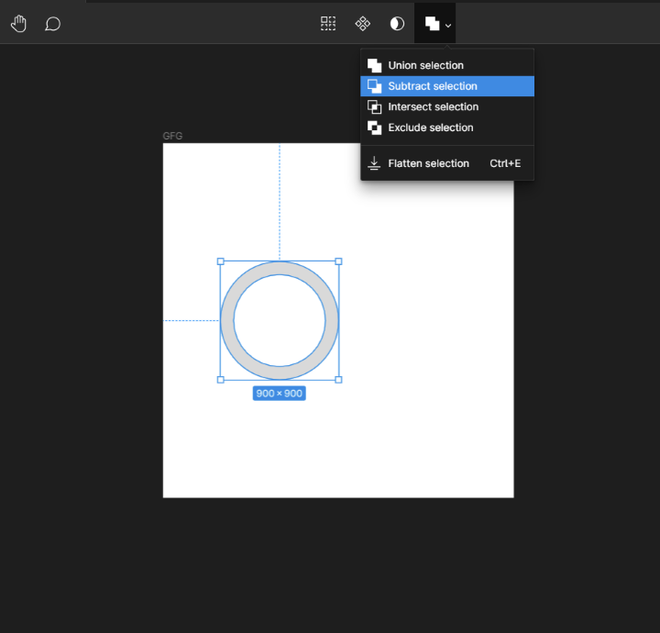Click the Boolean groups overlapping squares icon
This screenshot has height=633, width=660.
[x=431, y=23]
